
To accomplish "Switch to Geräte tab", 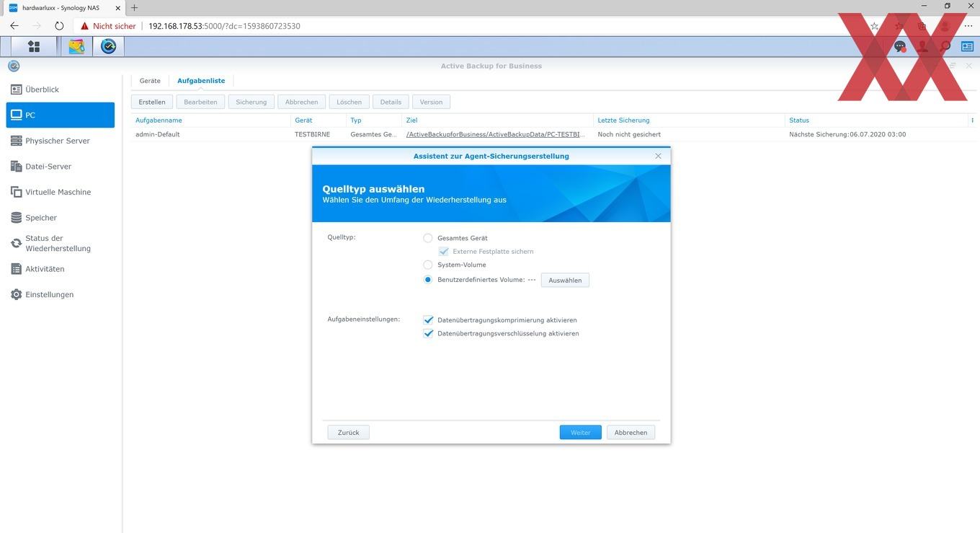I will tap(150, 81).
